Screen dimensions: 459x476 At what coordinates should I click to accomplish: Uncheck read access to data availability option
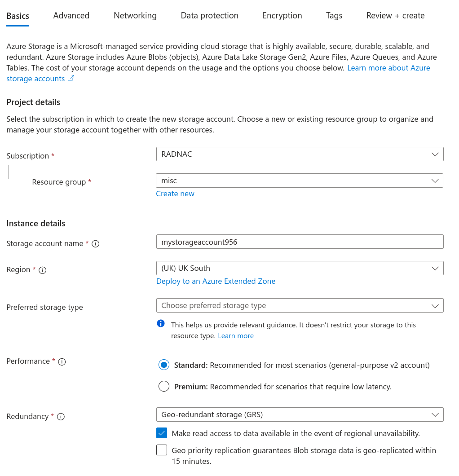161,433
